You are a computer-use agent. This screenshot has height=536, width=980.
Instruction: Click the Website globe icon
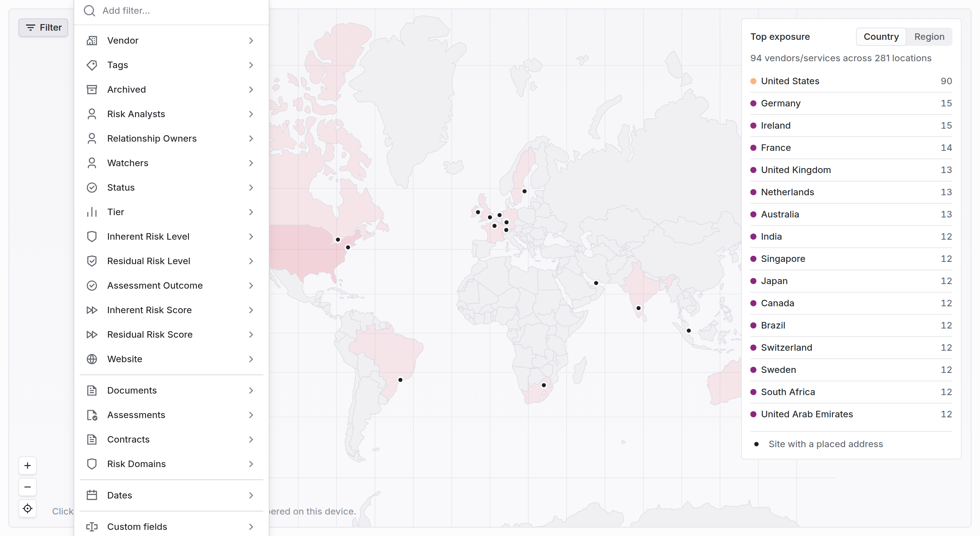point(92,359)
